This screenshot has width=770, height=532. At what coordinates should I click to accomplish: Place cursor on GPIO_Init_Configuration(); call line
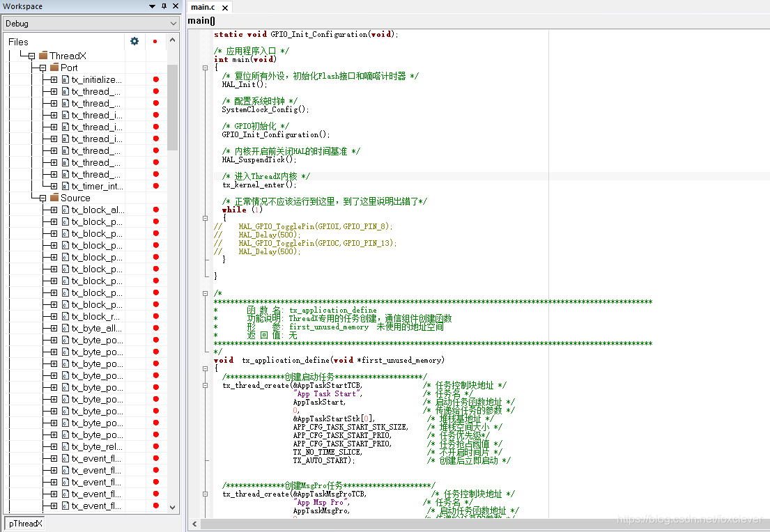tap(276, 134)
